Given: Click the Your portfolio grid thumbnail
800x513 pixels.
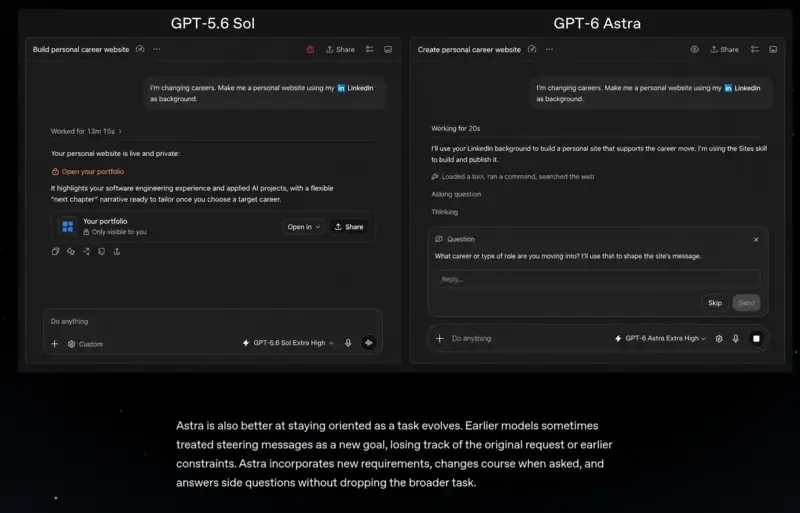Looking at the screenshot, I should pyautogui.click(x=67, y=226).
